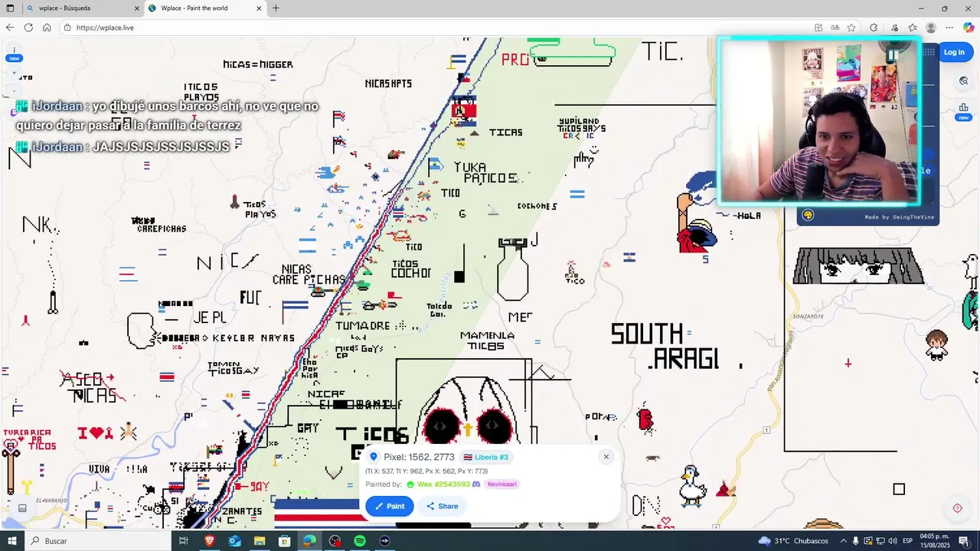This screenshot has width=980, height=551.
Task: Launch Brave browser from the taskbar
Action: (x=210, y=541)
